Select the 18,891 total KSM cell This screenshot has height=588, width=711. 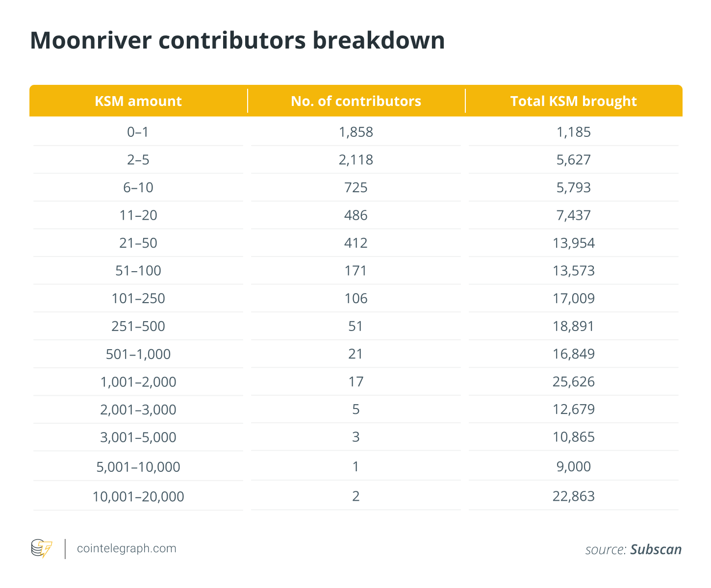[x=573, y=326]
